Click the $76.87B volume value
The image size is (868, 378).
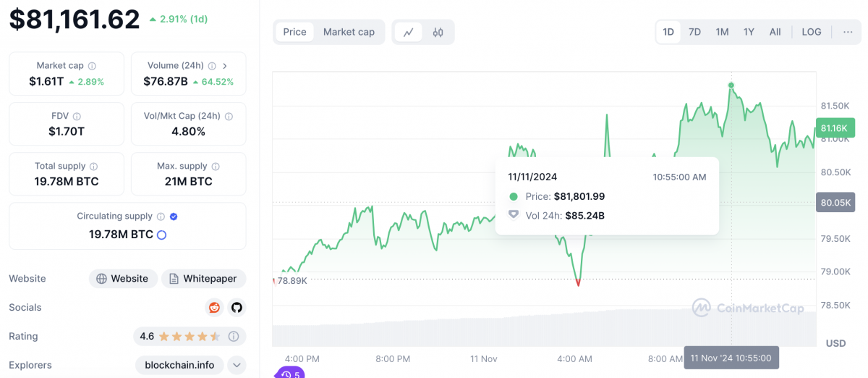(166, 81)
